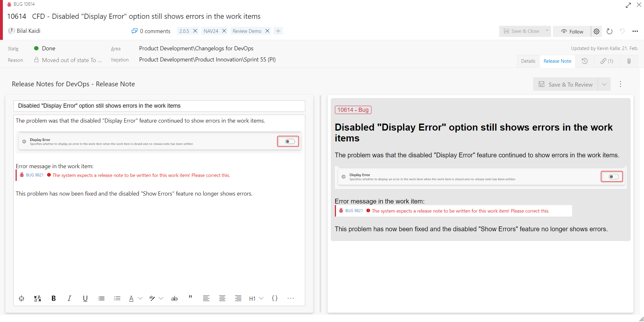Open the Save & To Review dropdown
The image size is (644, 322).
[x=604, y=84]
